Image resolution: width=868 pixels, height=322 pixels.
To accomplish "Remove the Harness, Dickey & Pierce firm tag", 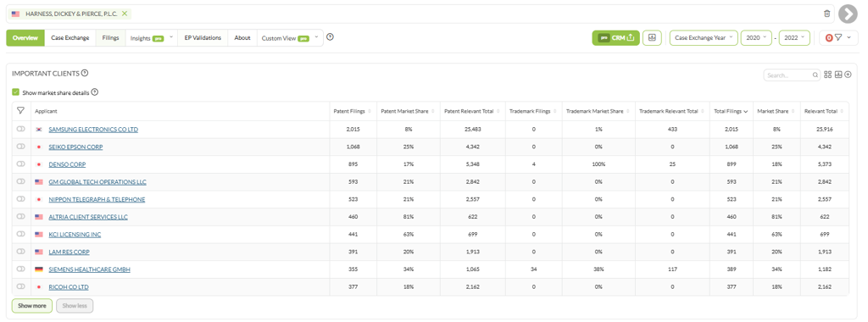I will coord(125,14).
